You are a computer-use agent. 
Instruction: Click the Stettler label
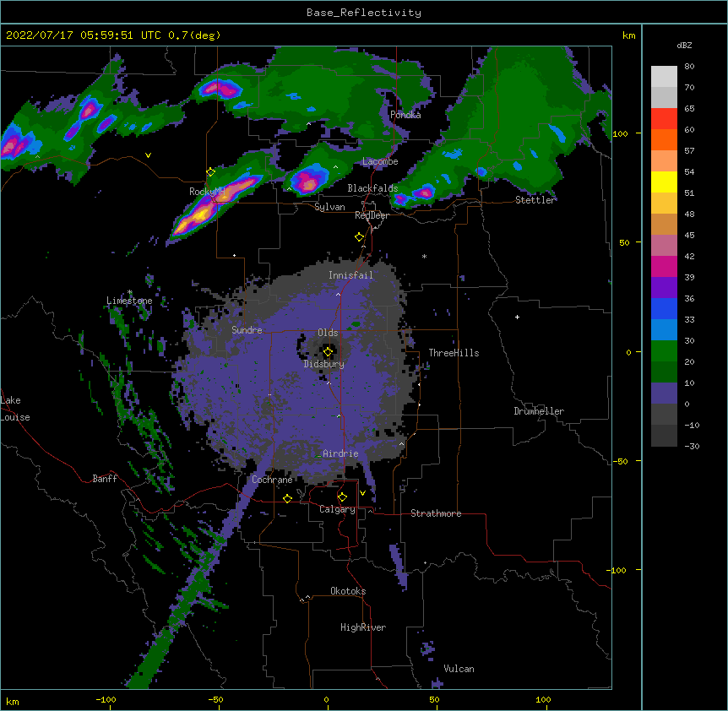(535, 200)
